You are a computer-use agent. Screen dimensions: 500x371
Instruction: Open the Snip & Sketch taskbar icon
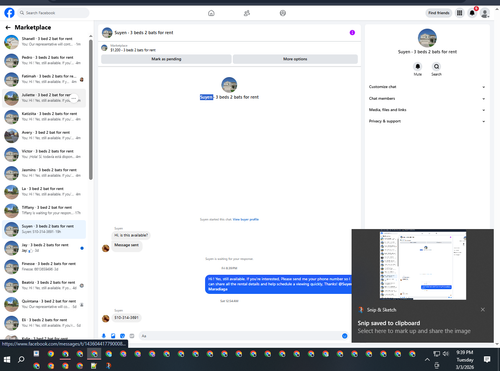109,366
